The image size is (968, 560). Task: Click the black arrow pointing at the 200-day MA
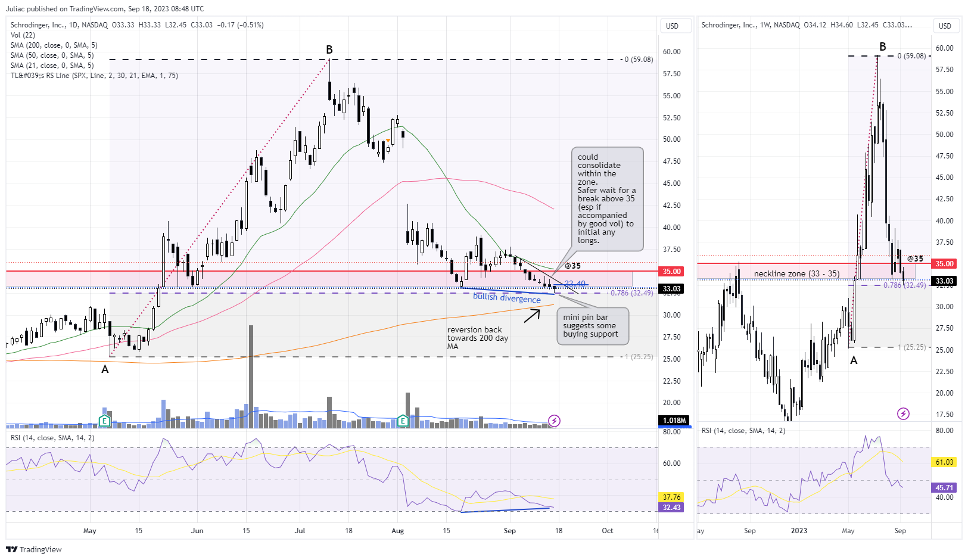(532, 316)
